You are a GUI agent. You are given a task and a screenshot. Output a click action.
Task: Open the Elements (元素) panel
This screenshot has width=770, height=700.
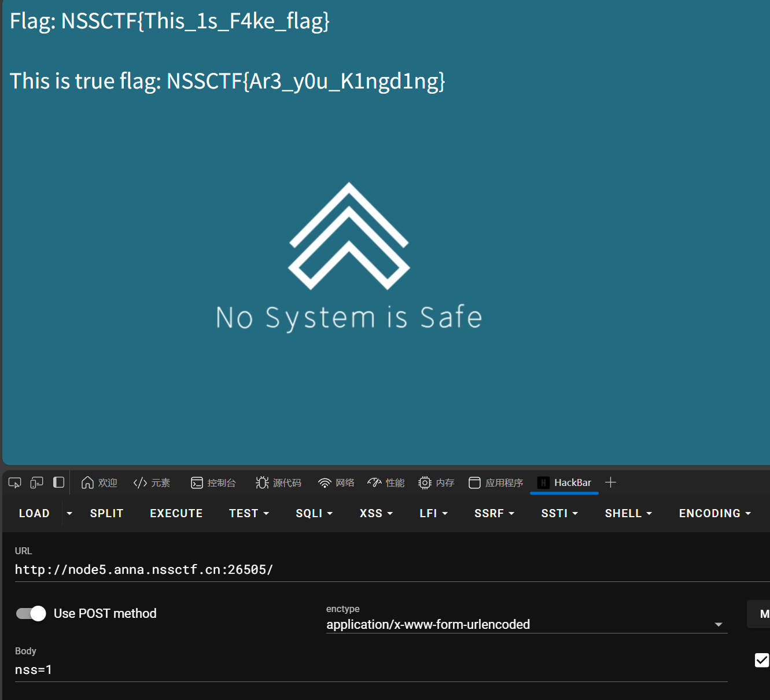152,482
